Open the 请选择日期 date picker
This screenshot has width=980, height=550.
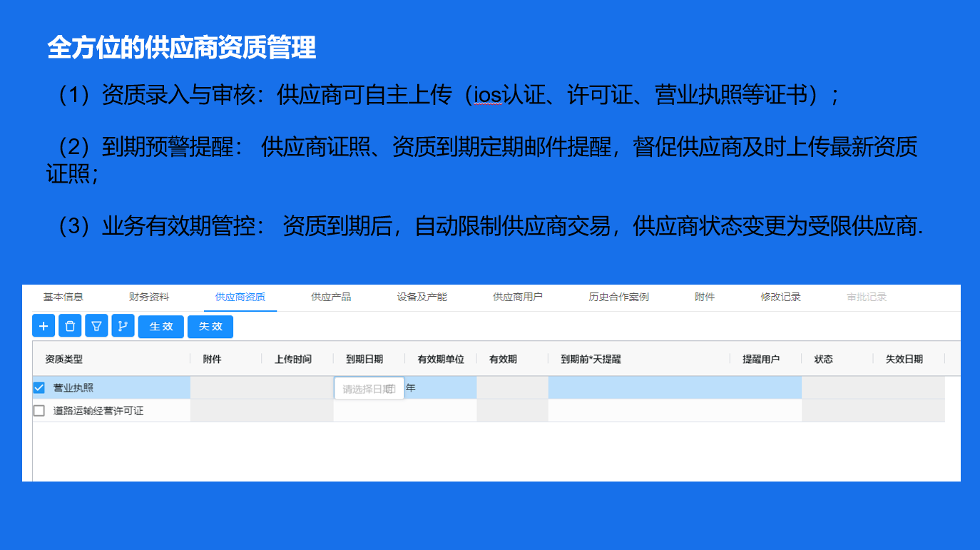[362, 389]
